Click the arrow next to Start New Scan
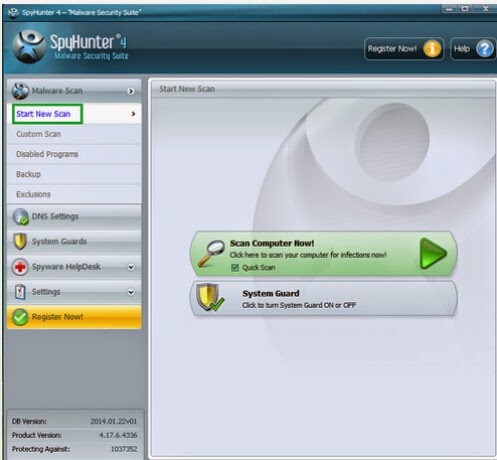The width and height of the screenshot is (497, 460). tap(133, 114)
